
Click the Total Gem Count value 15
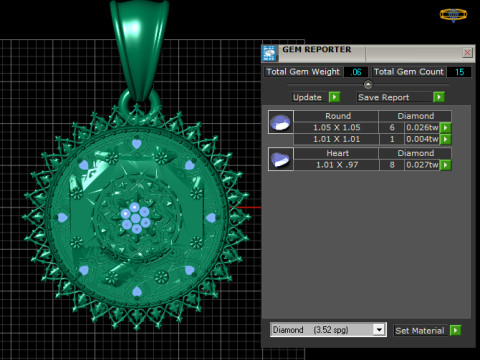point(459,72)
